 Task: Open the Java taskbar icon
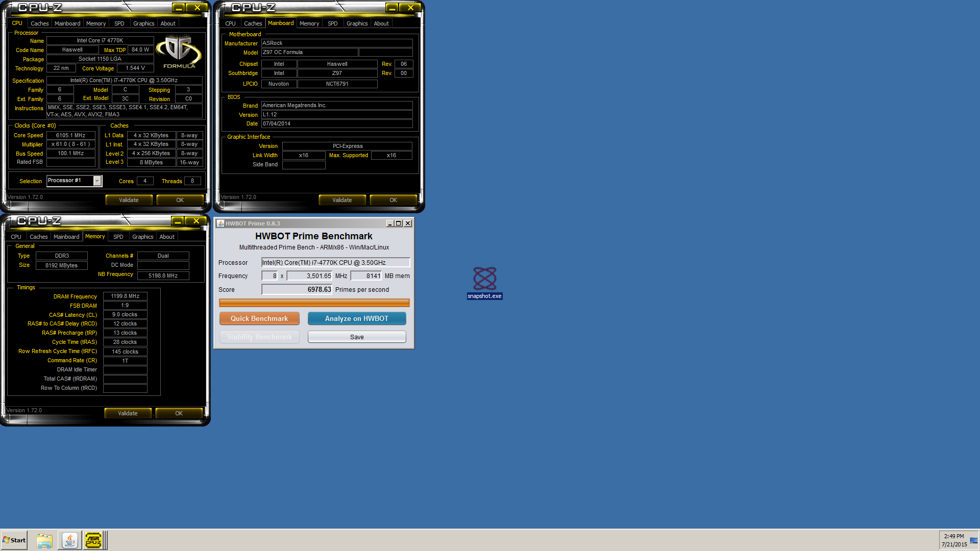[69, 540]
